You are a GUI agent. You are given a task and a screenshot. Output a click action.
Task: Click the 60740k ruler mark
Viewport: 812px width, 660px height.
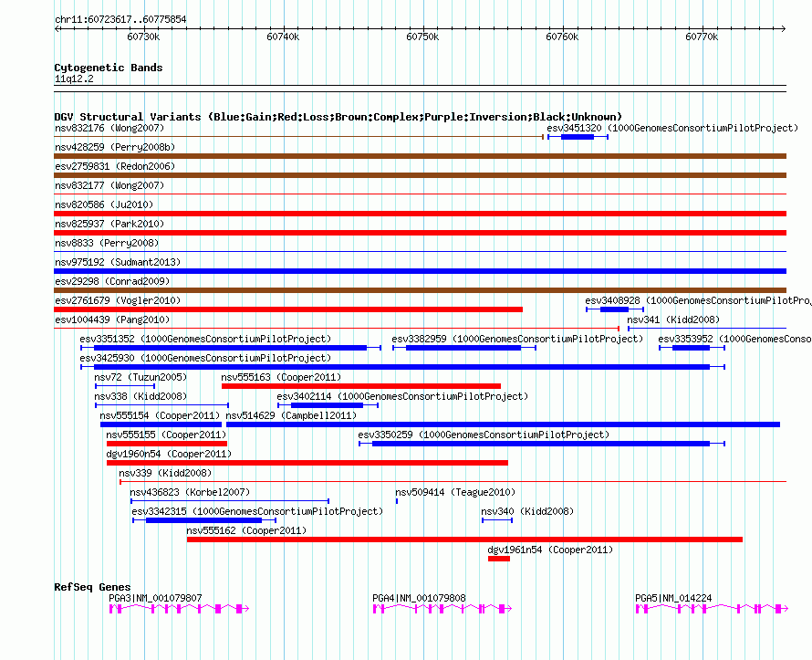tap(283, 37)
